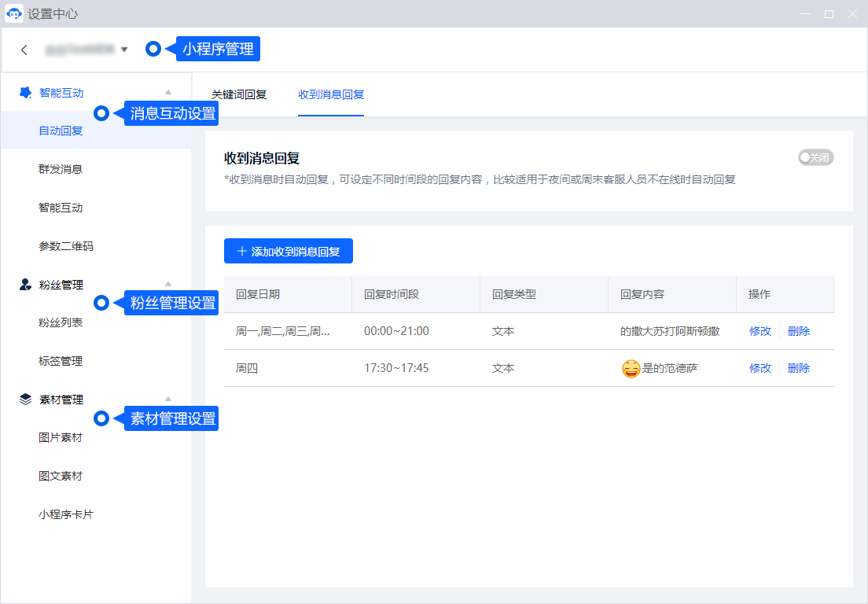
Task: Collapse the 素材管理 section arrow
Action: point(167,400)
